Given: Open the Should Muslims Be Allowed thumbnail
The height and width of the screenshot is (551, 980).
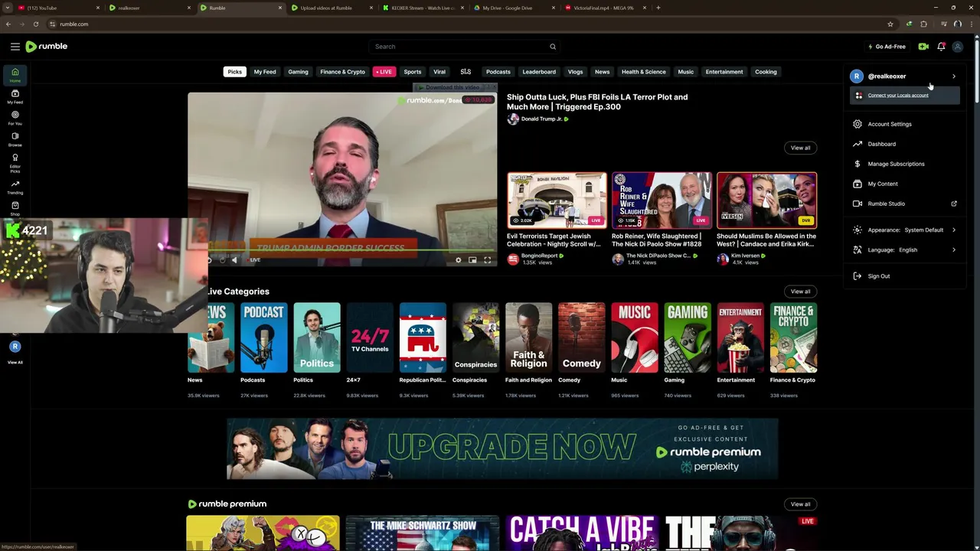Looking at the screenshot, I should [x=766, y=201].
